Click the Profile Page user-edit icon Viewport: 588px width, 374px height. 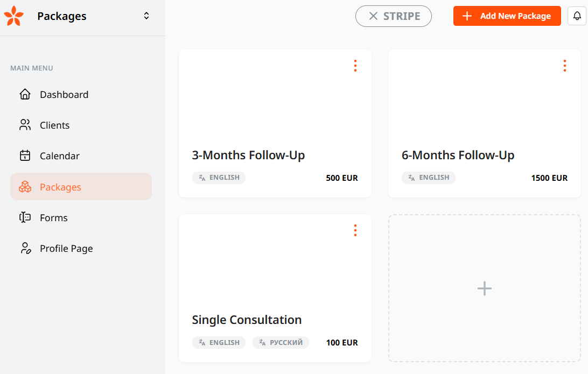tap(25, 248)
